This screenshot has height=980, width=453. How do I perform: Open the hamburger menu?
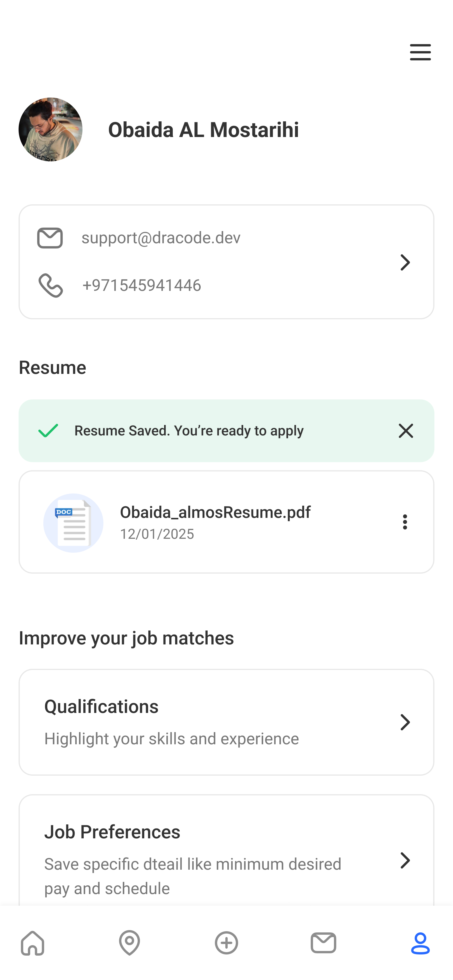420,52
